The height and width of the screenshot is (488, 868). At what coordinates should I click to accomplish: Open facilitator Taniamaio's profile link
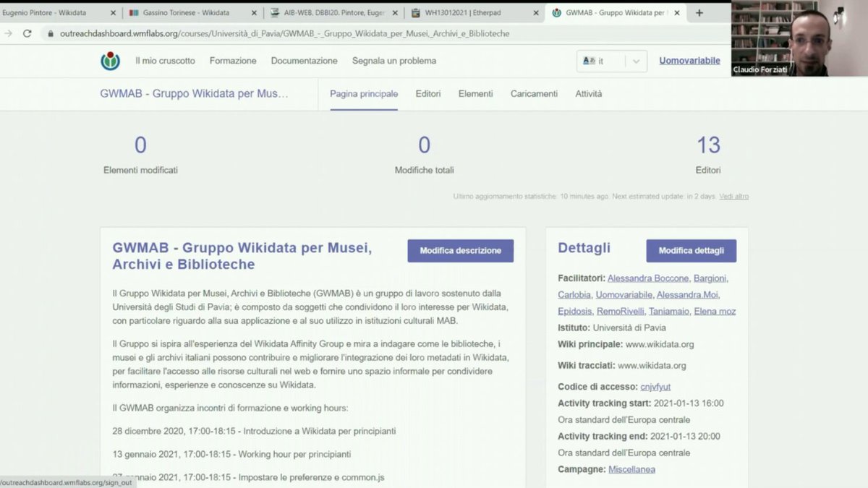point(670,312)
